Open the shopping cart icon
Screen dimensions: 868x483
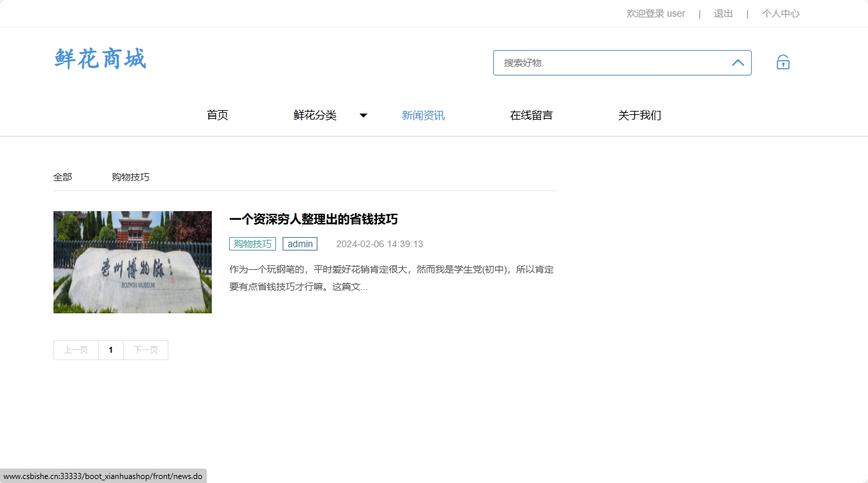(782, 61)
